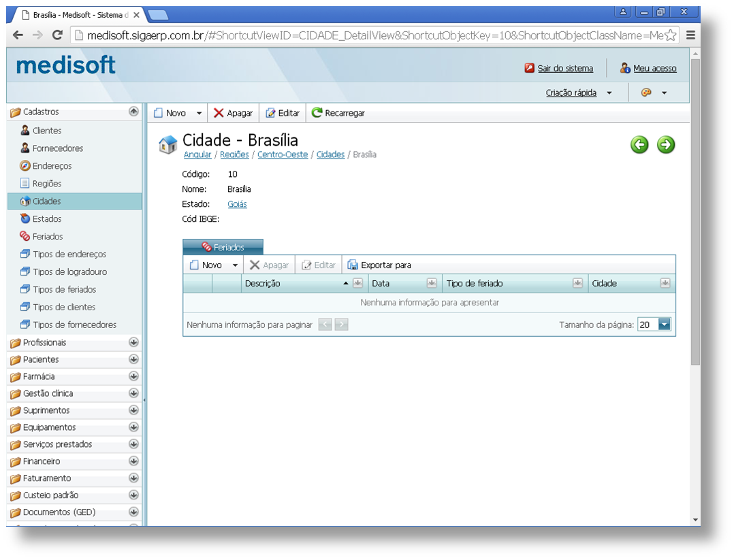The height and width of the screenshot is (560, 734).
Task: Click the Recarregar refresh icon
Action: (317, 113)
